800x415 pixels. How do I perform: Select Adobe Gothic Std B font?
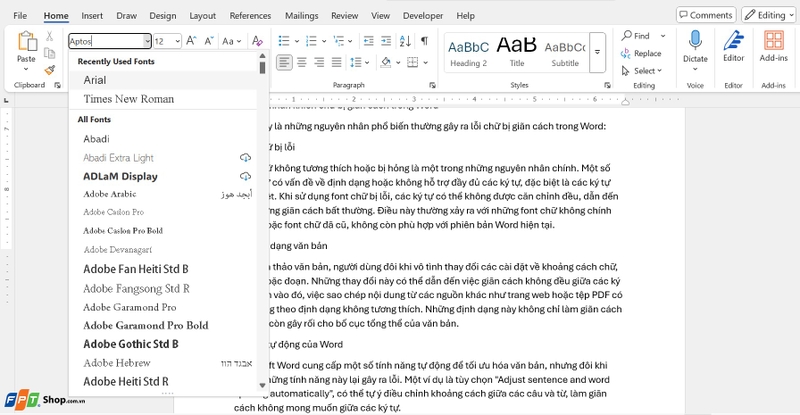pyautogui.click(x=163, y=344)
